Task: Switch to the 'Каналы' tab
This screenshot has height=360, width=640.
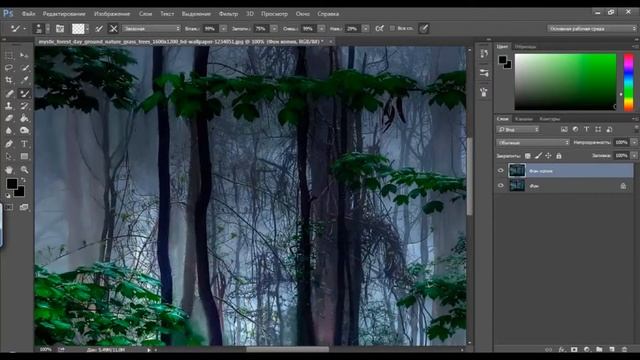Action: coord(524,119)
